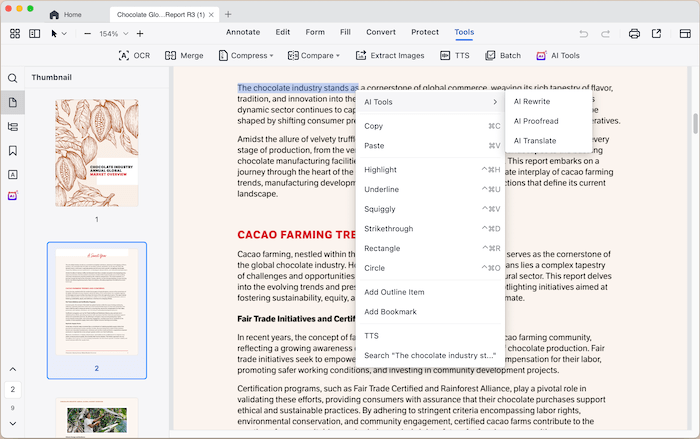Choose Highlight from the context menu
700x439 pixels.
381,170
